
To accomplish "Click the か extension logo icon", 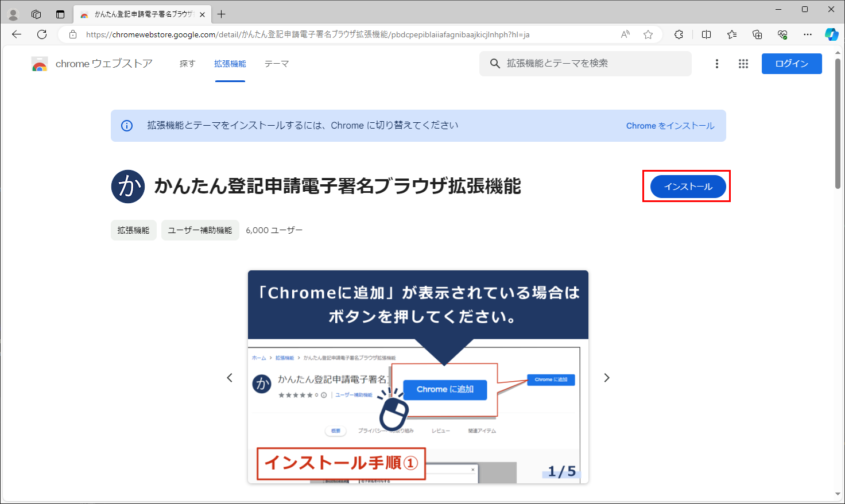I will point(128,187).
